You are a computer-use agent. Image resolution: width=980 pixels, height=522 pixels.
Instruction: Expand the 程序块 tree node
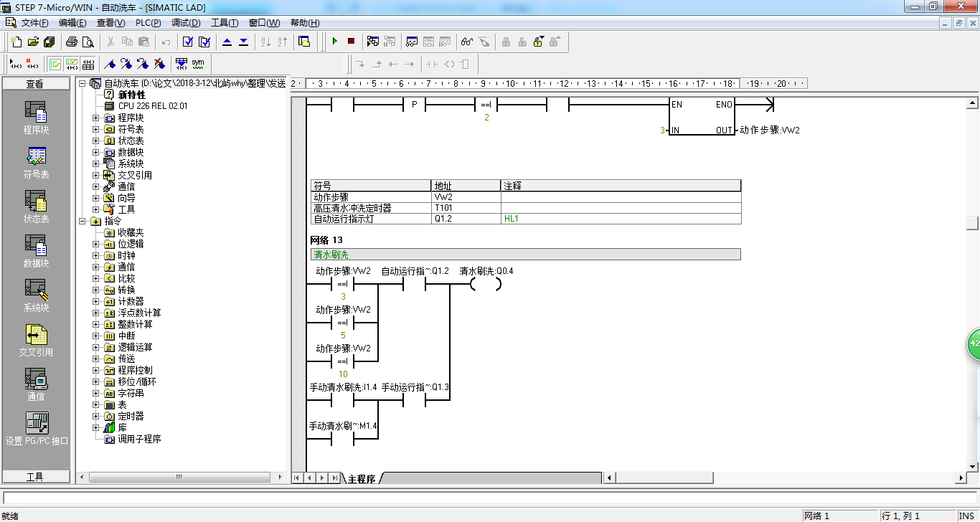click(96, 118)
